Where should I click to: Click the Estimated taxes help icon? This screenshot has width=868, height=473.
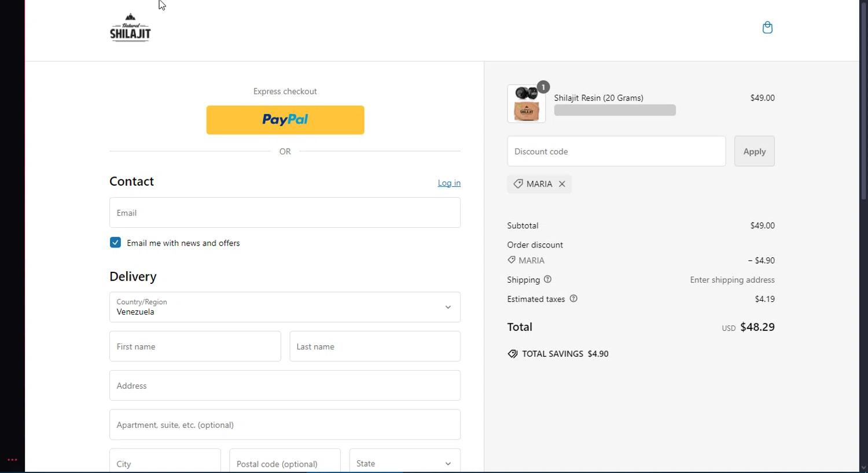point(573,299)
